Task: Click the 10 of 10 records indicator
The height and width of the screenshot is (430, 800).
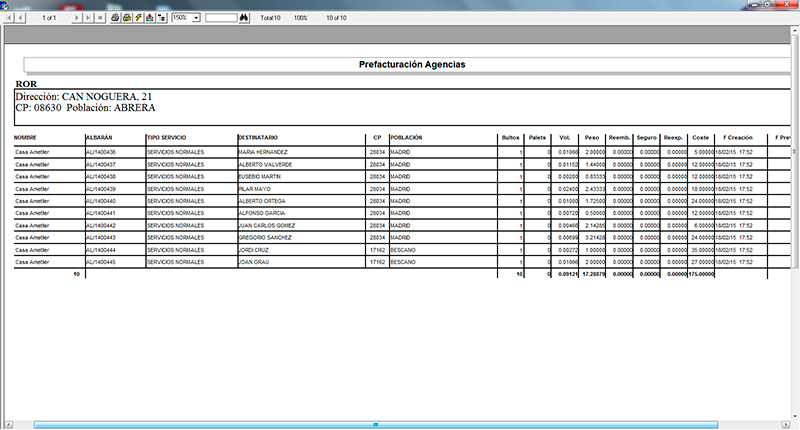Action: [336, 18]
